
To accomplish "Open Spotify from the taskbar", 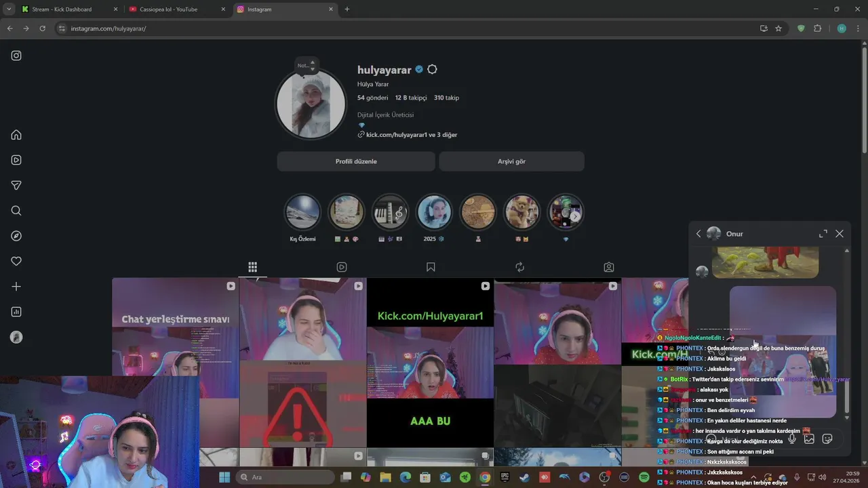I will click(x=644, y=477).
